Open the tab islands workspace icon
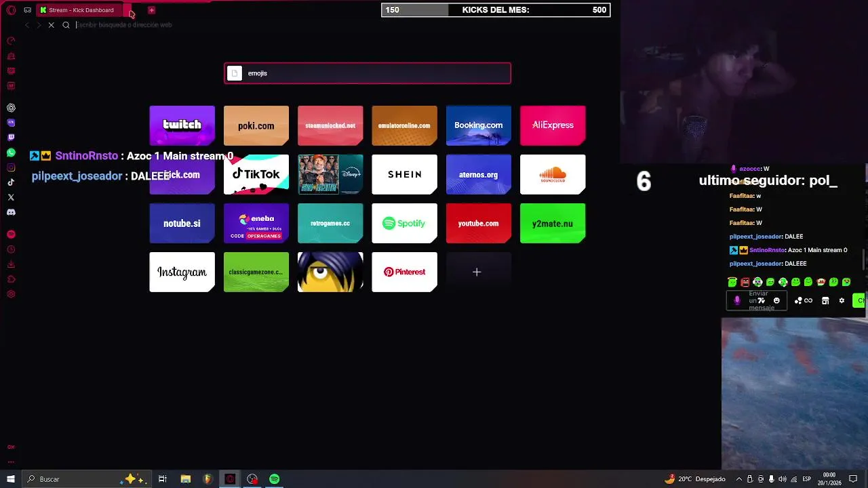The height and width of the screenshot is (488, 868). pyautogui.click(x=27, y=10)
